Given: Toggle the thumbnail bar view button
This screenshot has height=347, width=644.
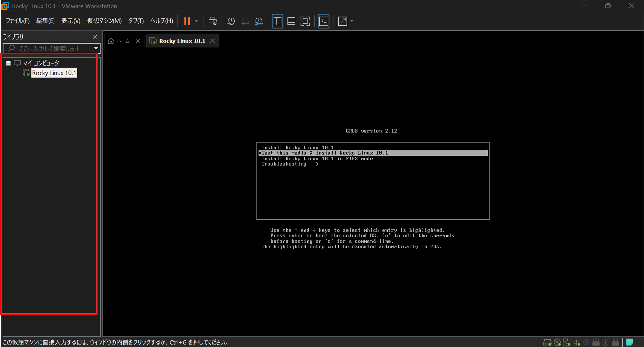Looking at the screenshot, I should [x=291, y=21].
